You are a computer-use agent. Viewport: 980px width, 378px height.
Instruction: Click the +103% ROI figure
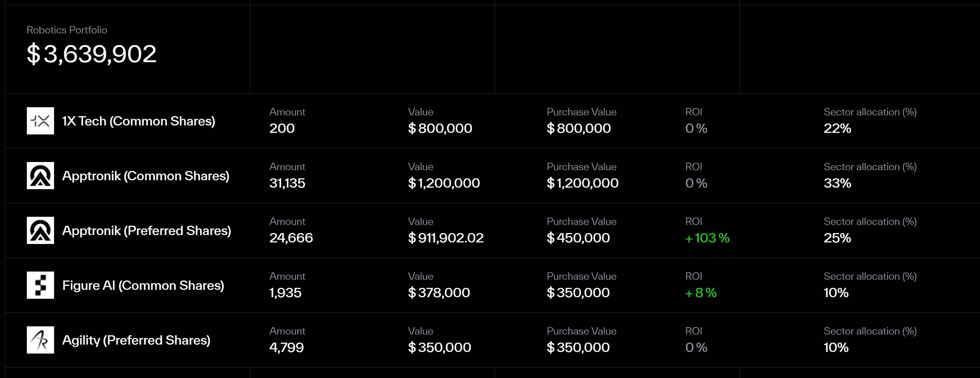[707, 238]
